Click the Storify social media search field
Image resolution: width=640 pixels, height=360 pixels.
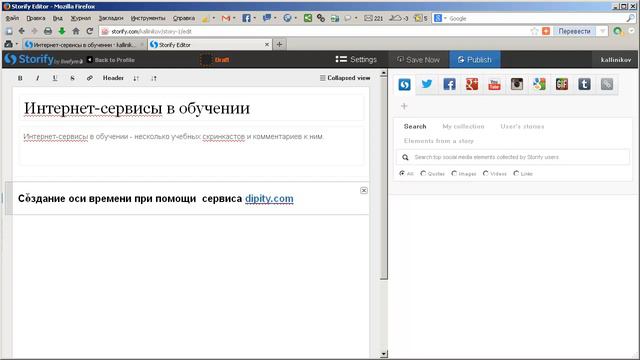click(513, 157)
